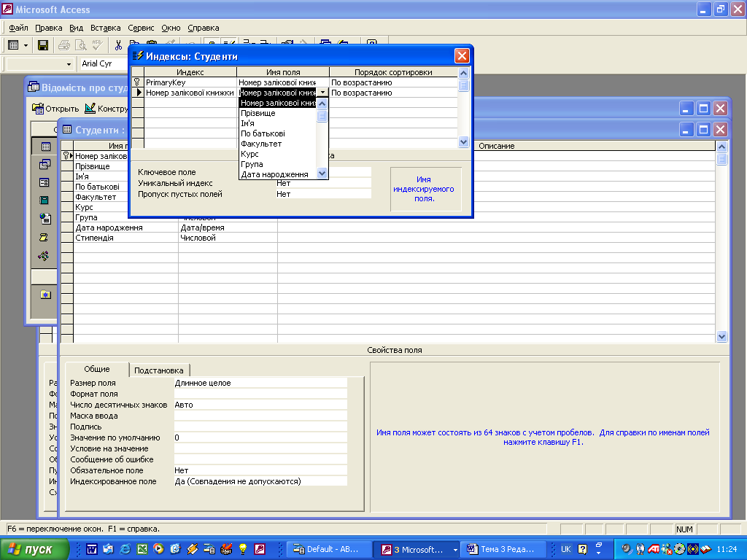This screenshot has width=747, height=560.
Task: Open the Вид menu
Action: [x=76, y=28]
